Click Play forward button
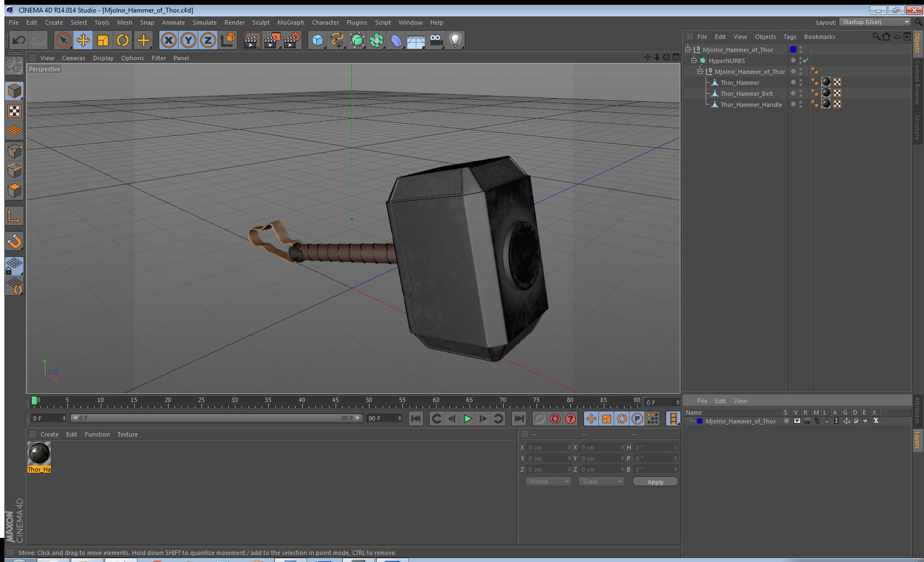 pos(467,418)
